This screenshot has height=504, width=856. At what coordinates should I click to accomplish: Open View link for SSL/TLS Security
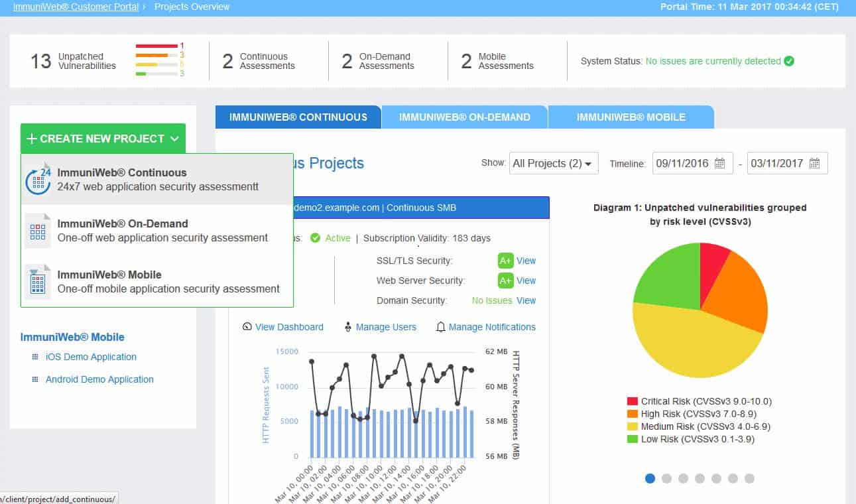tap(526, 261)
